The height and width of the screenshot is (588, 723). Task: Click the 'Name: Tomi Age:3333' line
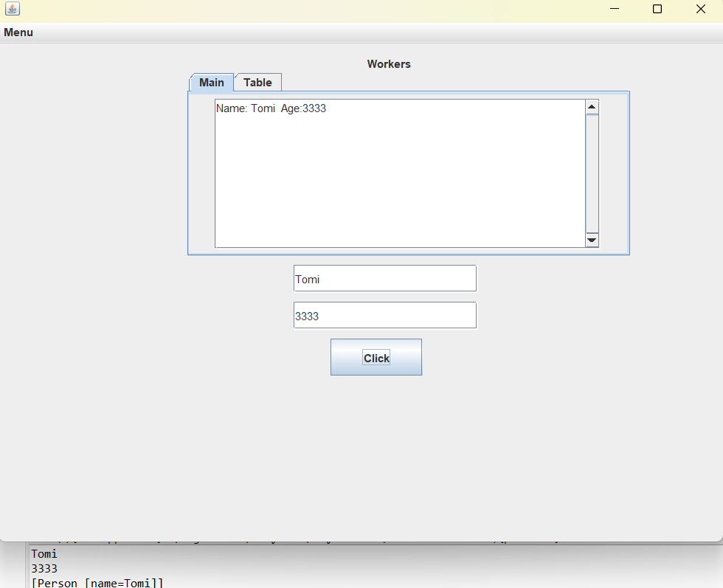pyautogui.click(x=271, y=108)
